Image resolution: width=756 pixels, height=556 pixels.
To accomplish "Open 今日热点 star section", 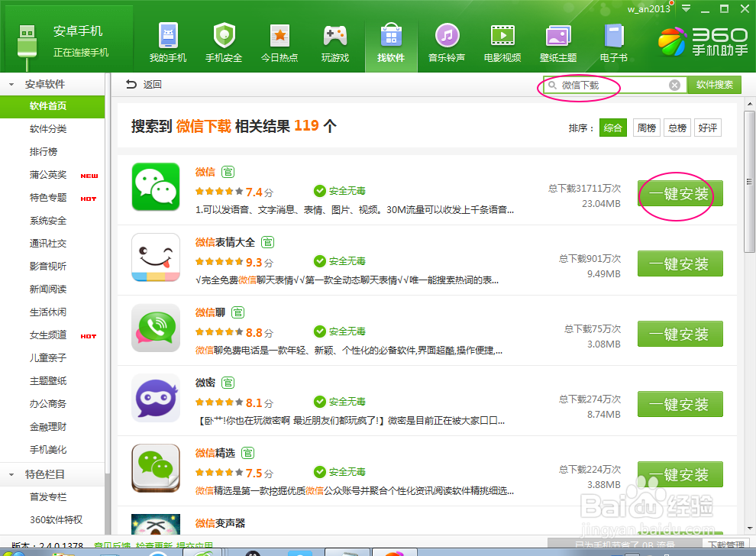I will point(279,43).
